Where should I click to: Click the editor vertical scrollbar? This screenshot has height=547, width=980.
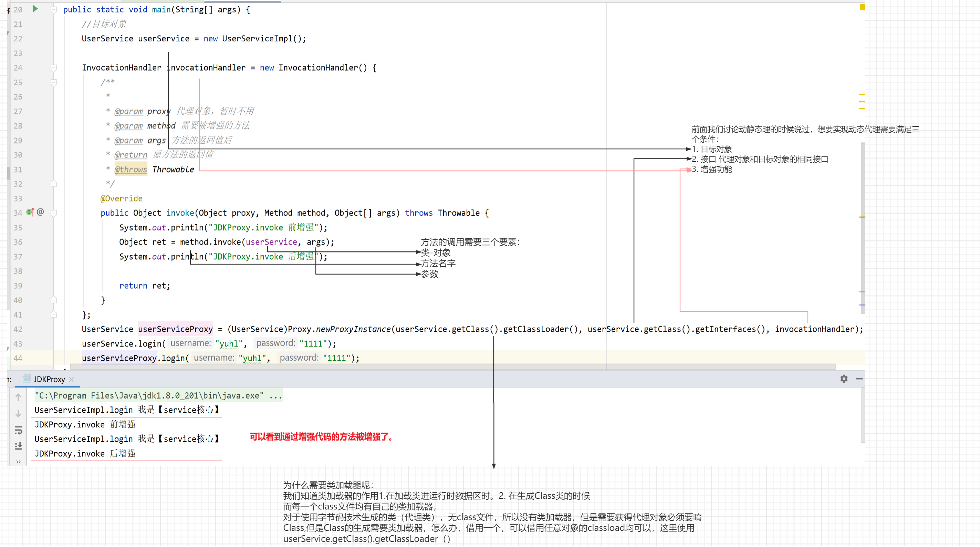(863, 228)
